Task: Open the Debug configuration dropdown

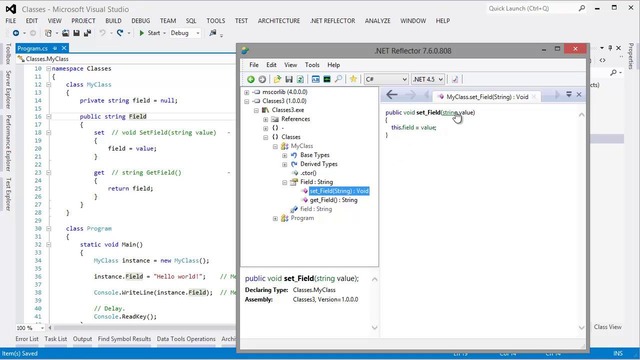Action: pos(185,33)
